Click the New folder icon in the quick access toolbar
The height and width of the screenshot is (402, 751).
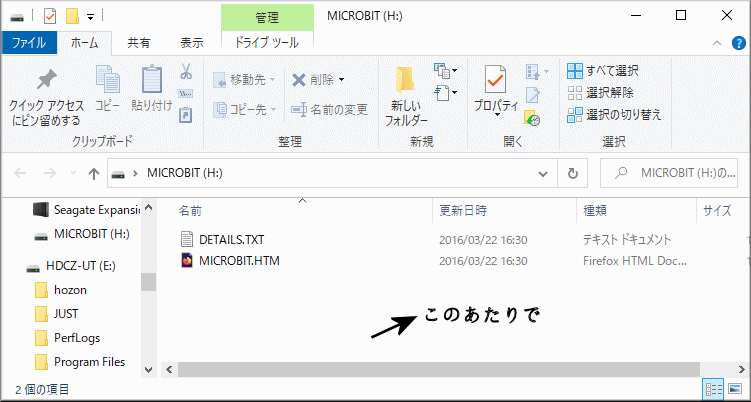click(72, 16)
